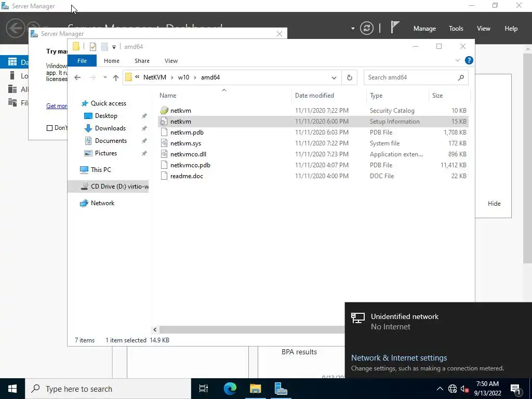Viewport: 532px width, 399px height.
Task: Click the Server Manager taskbar icon
Action: point(281,389)
